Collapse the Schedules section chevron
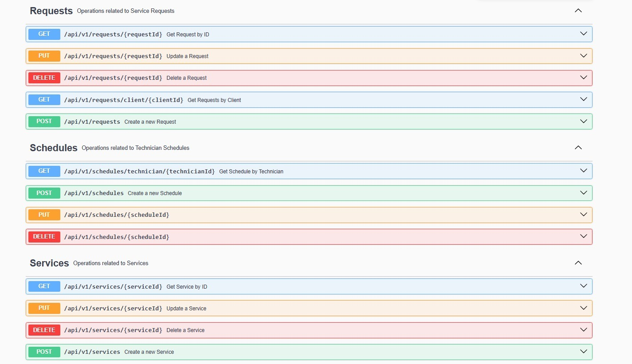Screen dimensions: 632x364 (578, 148)
